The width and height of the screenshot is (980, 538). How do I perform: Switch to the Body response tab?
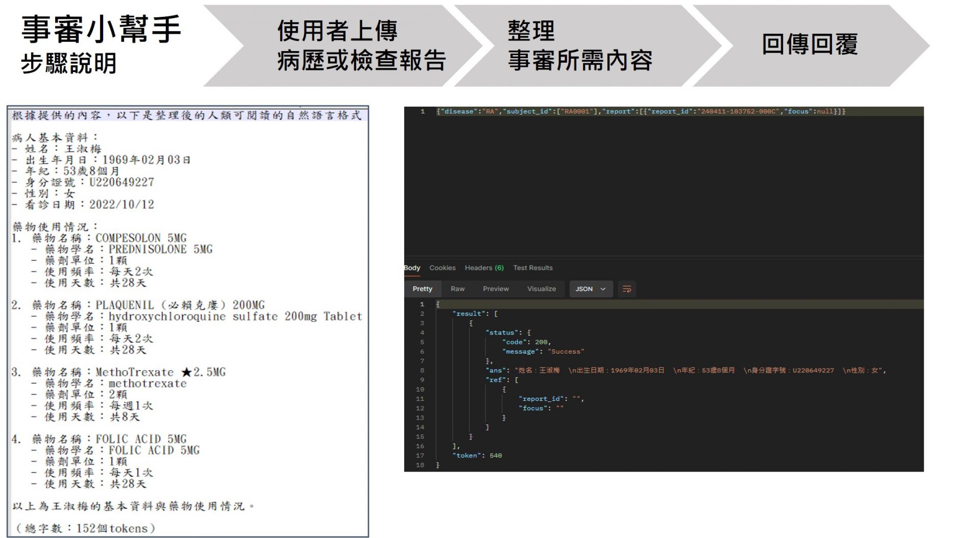coord(412,267)
